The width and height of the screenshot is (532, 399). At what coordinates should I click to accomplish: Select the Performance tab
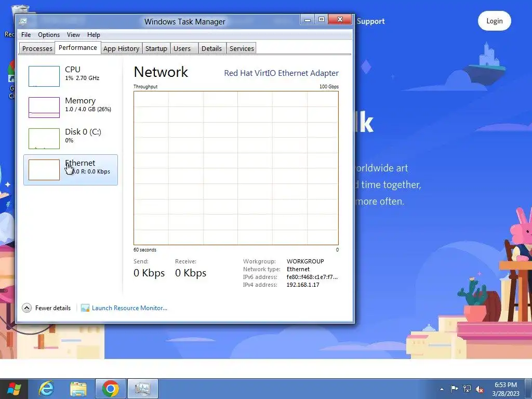coord(78,47)
